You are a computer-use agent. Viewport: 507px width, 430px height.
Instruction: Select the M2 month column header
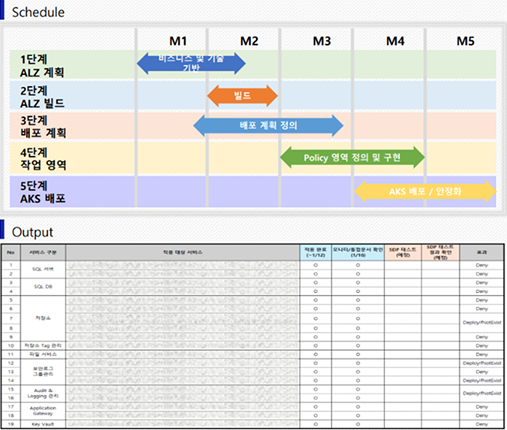click(x=249, y=41)
